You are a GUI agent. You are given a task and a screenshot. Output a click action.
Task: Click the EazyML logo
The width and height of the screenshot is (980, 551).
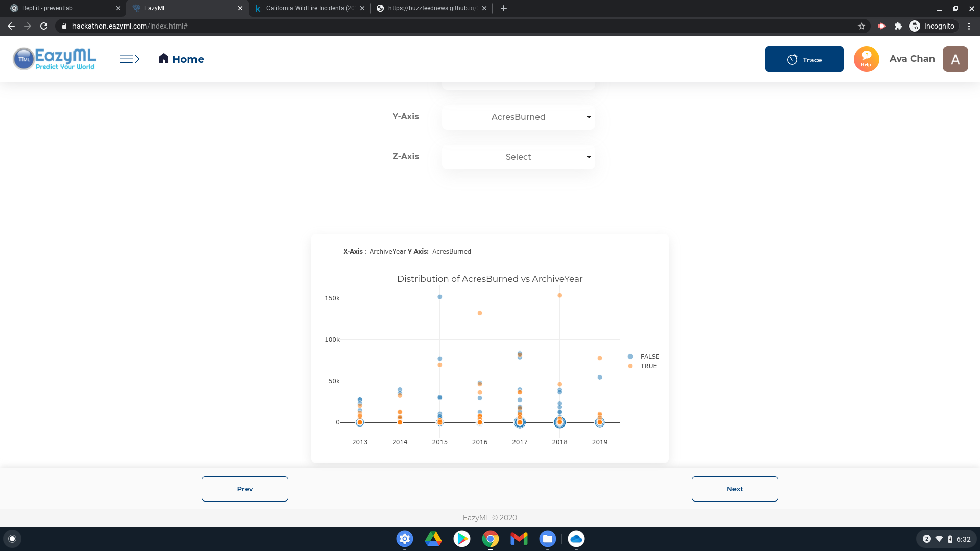click(55, 59)
